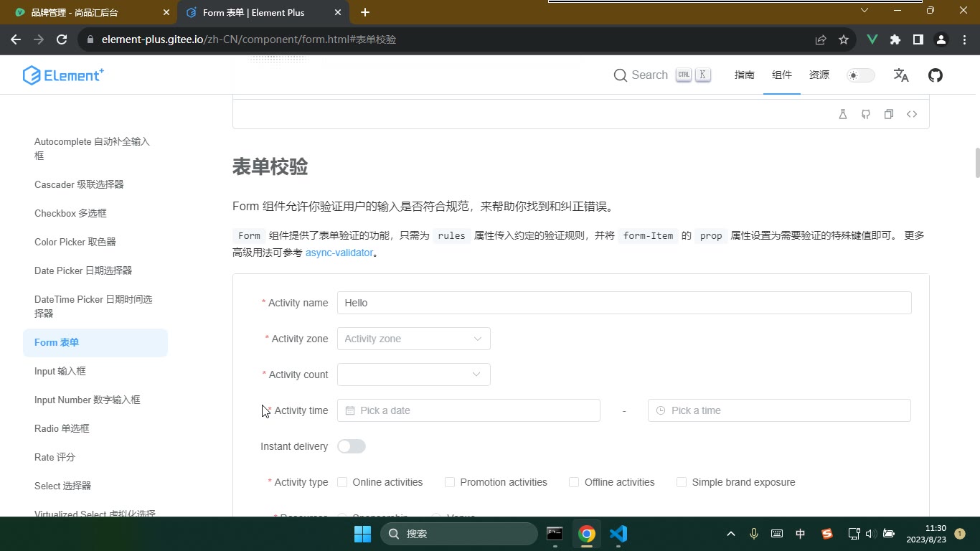Open the Chrome profile avatar

coord(941,39)
